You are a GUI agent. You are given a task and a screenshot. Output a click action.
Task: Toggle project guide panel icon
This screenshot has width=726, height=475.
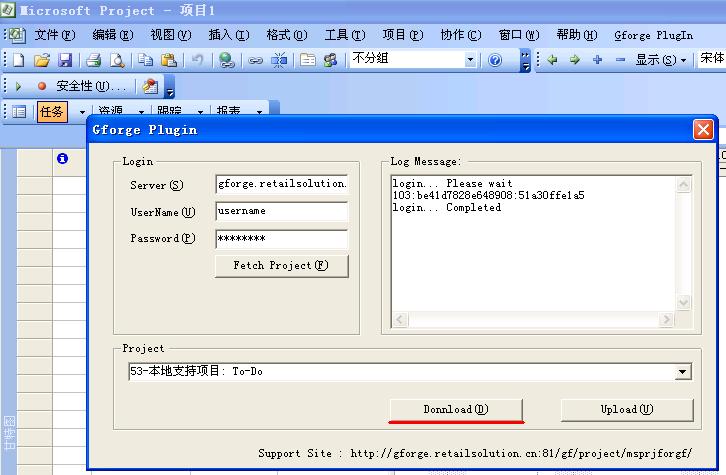coord(19,112)
